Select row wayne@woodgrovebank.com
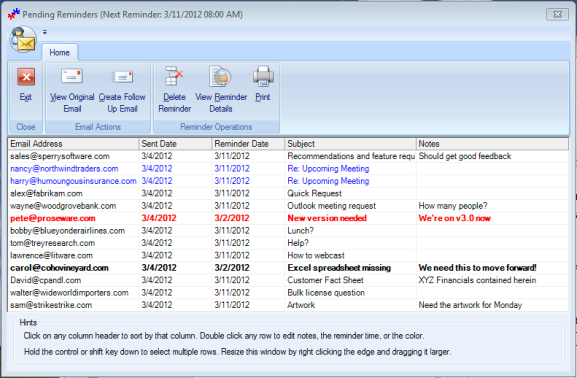This screenshot has height=378, width=577. pos(288,206)
